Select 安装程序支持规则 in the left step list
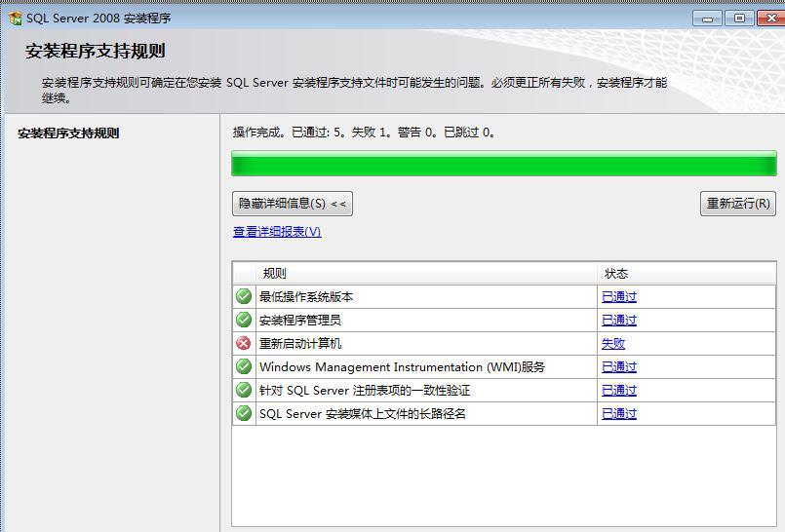 tap(68, 133)
